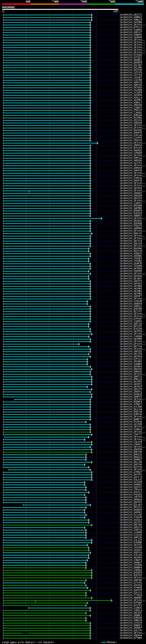Select the UniRef100_C6SVE3 label
This screenshot has height=644, width=146.
[131, 77]
